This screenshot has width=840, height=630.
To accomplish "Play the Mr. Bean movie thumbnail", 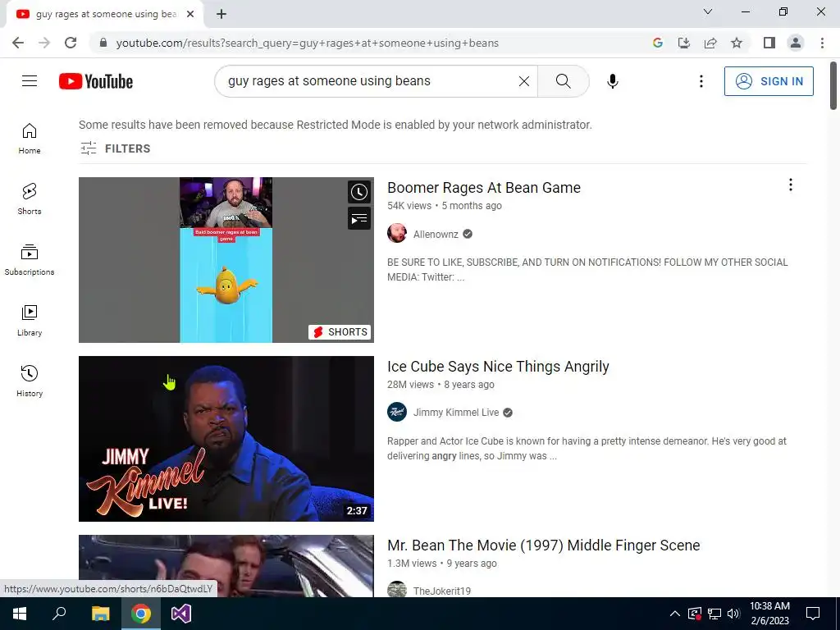I will point(226,566).
